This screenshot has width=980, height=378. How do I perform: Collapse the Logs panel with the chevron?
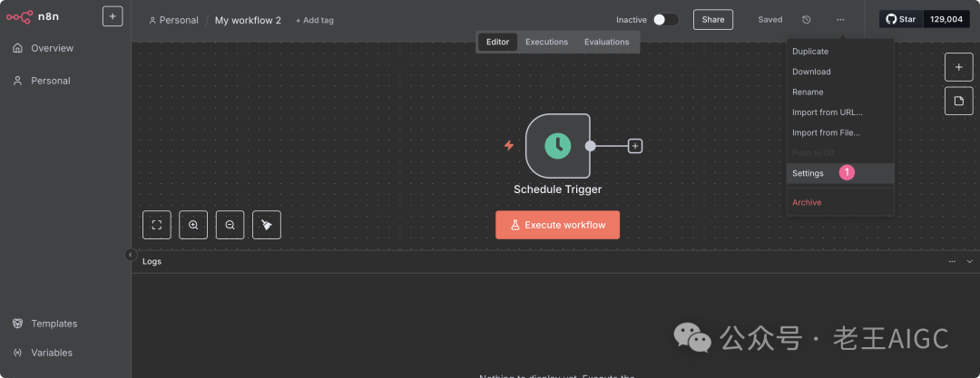click(970, 261)
